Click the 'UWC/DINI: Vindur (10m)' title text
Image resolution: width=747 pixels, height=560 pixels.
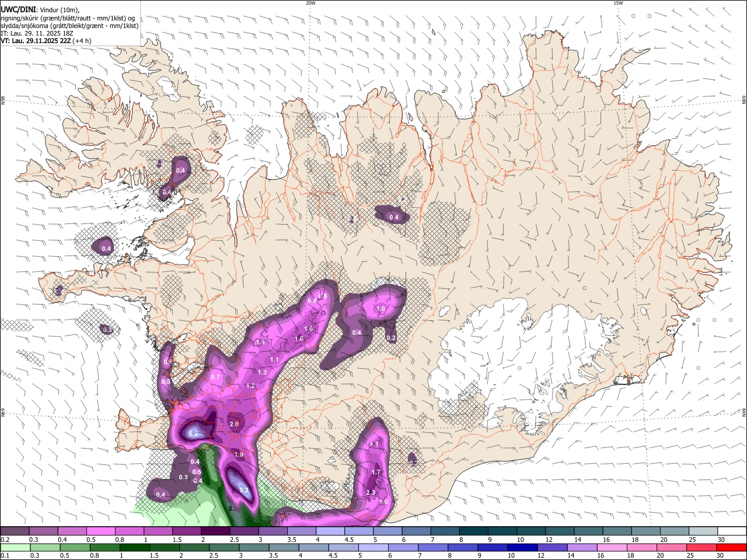point(40,9)
